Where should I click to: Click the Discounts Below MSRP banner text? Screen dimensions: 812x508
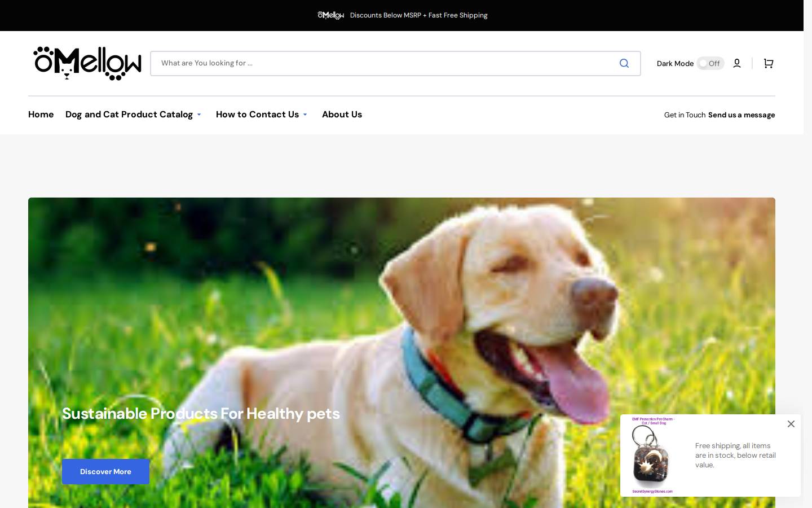pos(418,15)
